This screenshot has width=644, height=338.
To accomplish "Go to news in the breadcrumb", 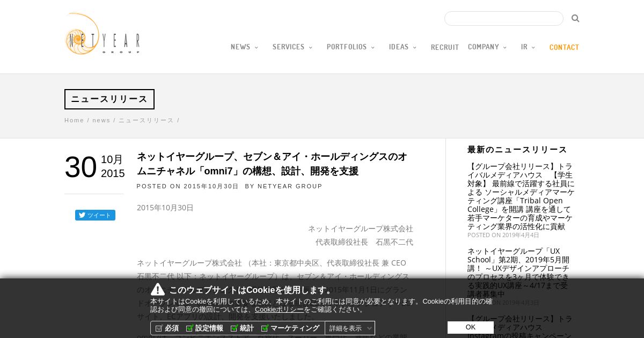I will (101, 120).
